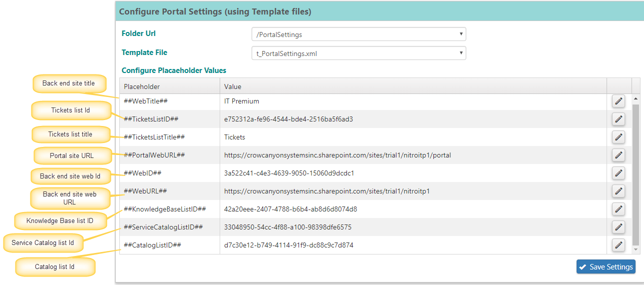This screenshot has height=285, width=644.
Task: Select the Tickets value cell
Action: pos(413,137)
